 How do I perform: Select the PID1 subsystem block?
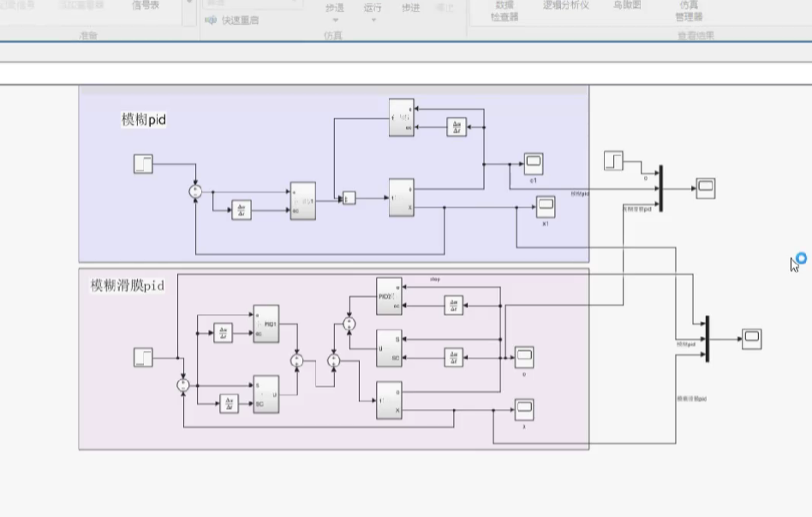(266, 324)
